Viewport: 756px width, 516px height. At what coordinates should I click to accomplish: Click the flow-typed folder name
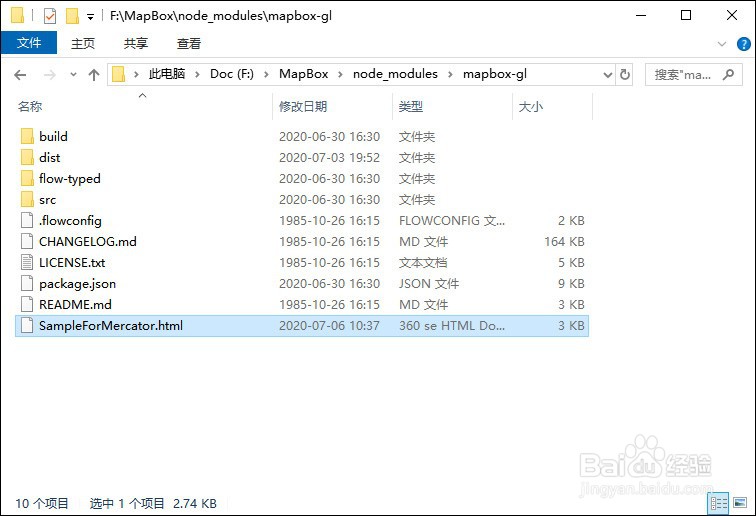[70, 179]
